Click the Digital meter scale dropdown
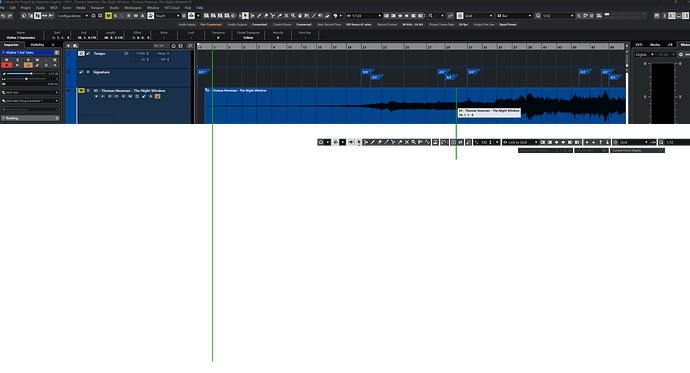 click(x=645, y=55)
